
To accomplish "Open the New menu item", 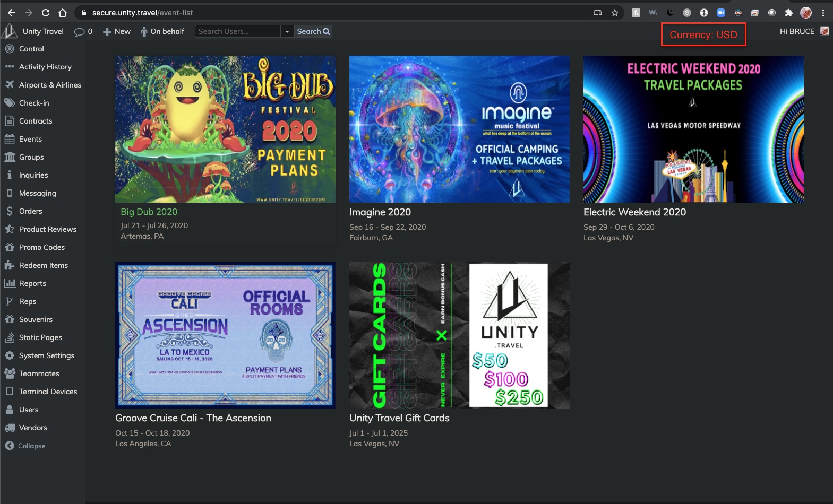I will coord(117,31).
